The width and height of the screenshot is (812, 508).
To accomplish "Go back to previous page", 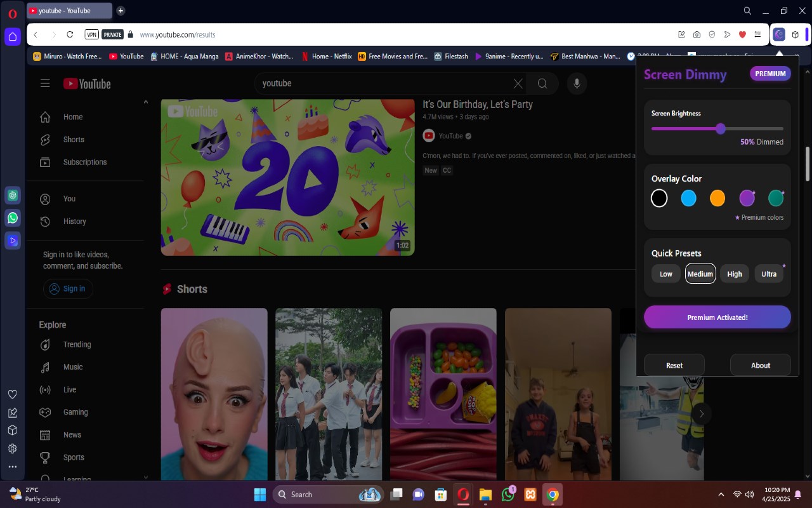I will click(36, 34).
